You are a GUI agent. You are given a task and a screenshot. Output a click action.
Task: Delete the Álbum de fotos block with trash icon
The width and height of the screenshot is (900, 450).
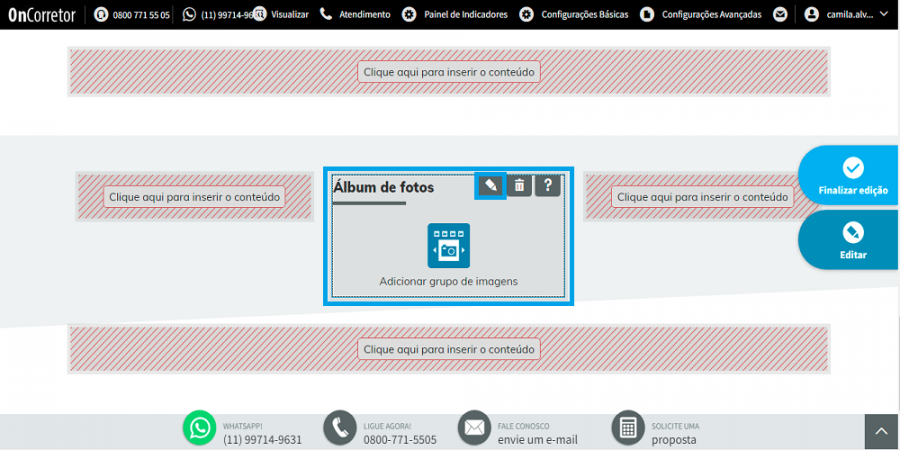tap(519, 185)
